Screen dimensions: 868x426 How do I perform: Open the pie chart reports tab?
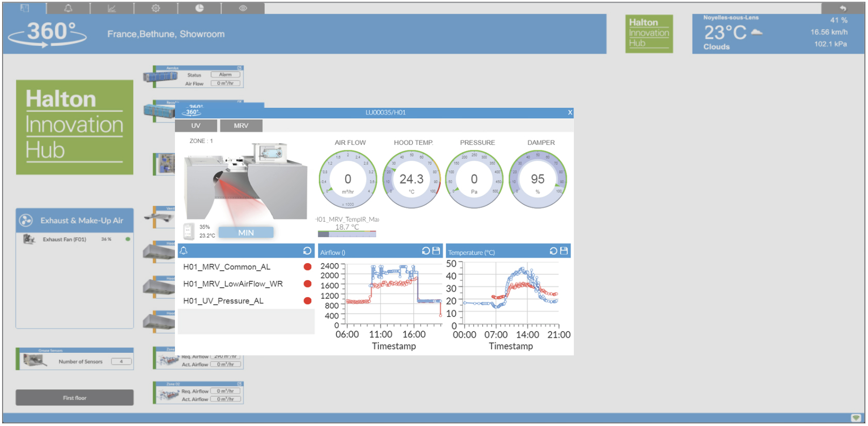pyautogui.click(x=199, y=8)
